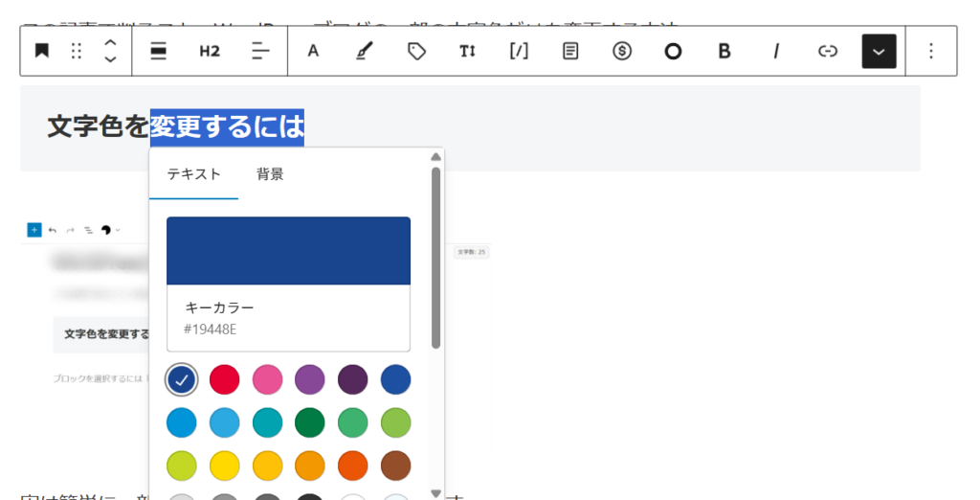
Task: Click the blue plus icon in embedded screenshot
Action: click(34, 230)
